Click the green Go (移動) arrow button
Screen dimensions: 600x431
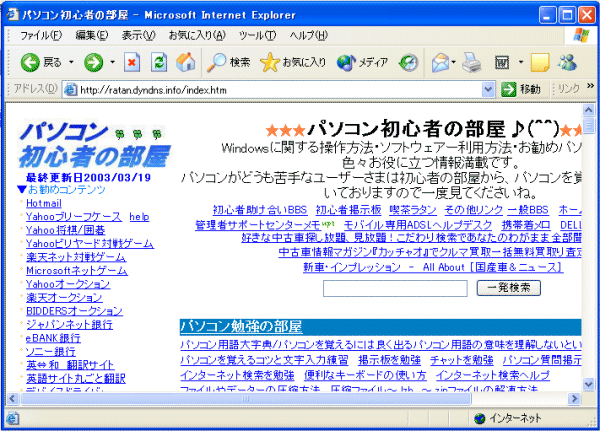(x=509, y=90)
